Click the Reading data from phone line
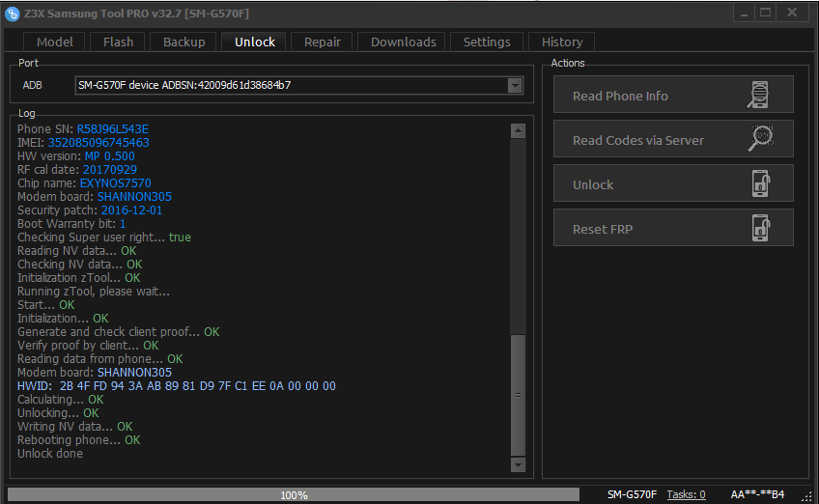The height and width of the screenshot is (504, 819). click(100, 359)
